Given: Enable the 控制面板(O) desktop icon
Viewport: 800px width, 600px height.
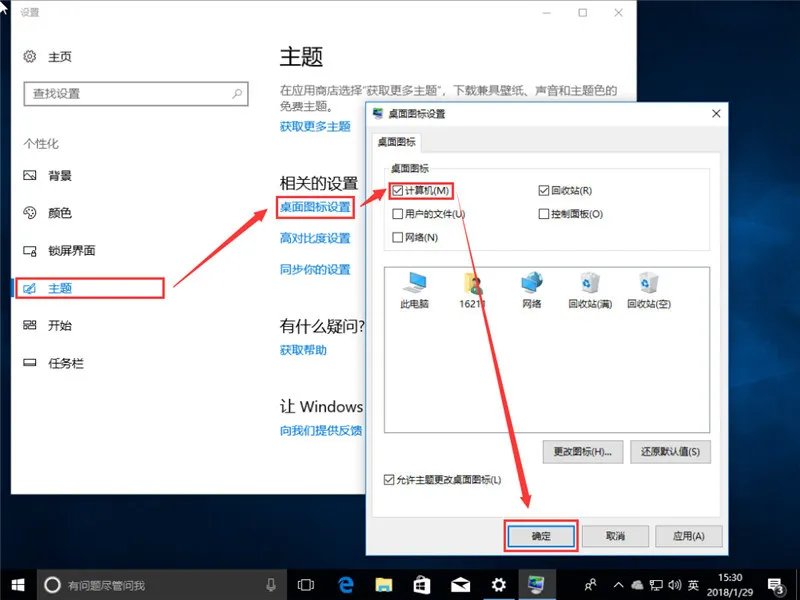Looking at the screenshot, I should point(543,213).
